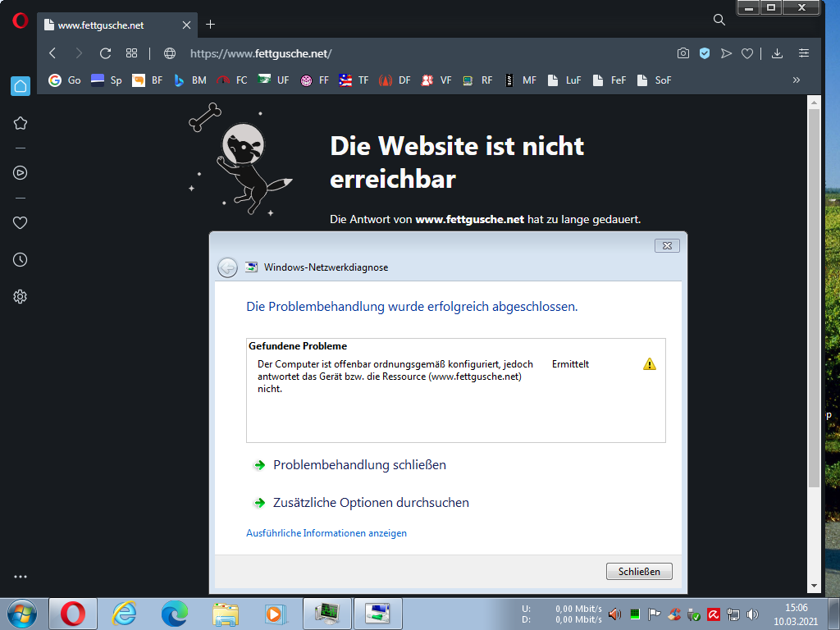This screenshot has width=840, height=630.
Task: Open the Easy Setup menu icon
Action: tap(804, 53)
